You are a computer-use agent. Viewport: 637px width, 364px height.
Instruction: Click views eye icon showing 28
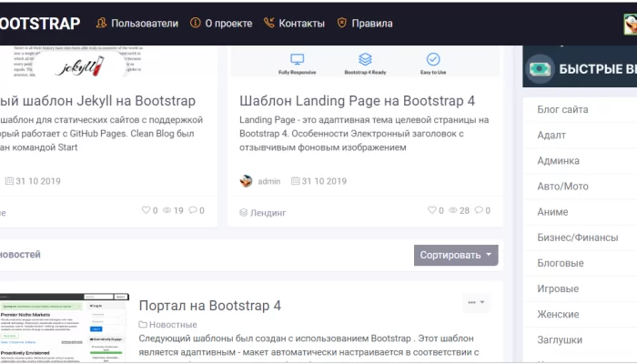[x=452, y=210]
